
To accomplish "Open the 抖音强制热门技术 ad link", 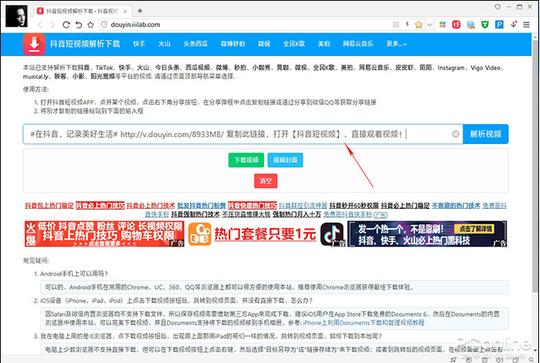I will (x=195, y=214).
